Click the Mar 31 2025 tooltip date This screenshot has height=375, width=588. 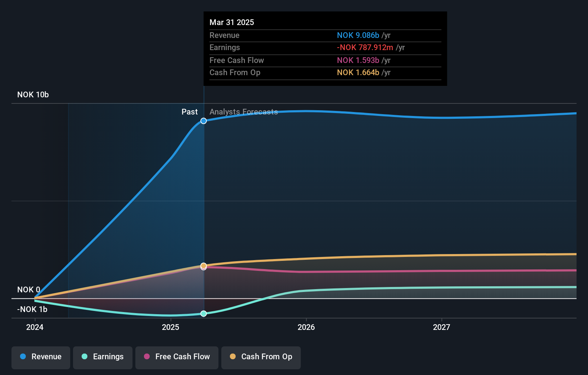pos(232,22)
